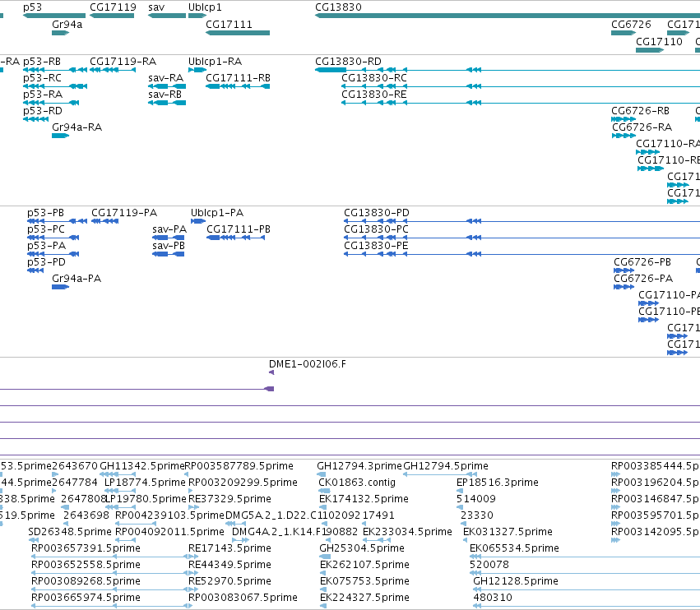Select EST RE17143.5prime

pos(230,548)
